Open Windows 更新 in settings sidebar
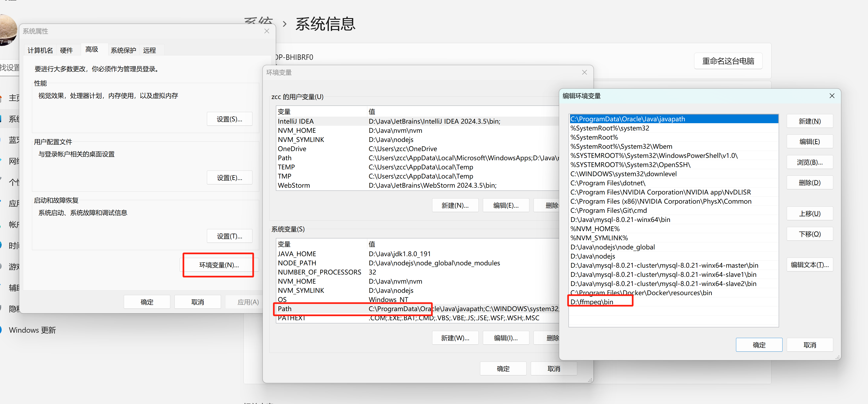 [32, 330]
